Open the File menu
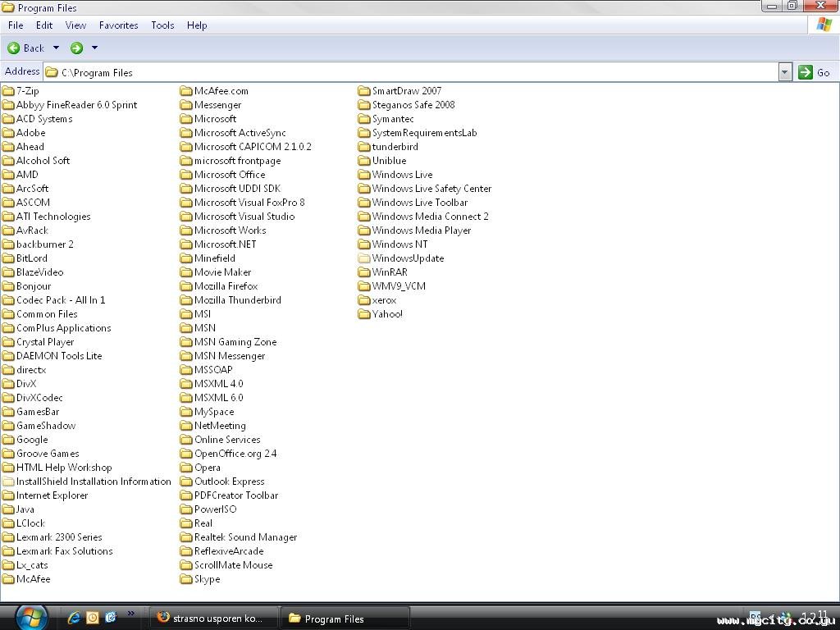Screen dimensions: 840x630 [16, 25]
